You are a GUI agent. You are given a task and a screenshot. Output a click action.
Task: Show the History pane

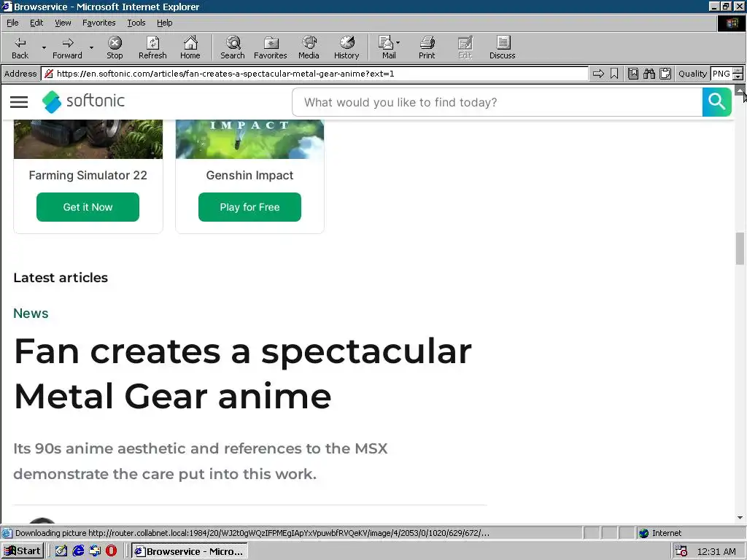coord(347,47)
